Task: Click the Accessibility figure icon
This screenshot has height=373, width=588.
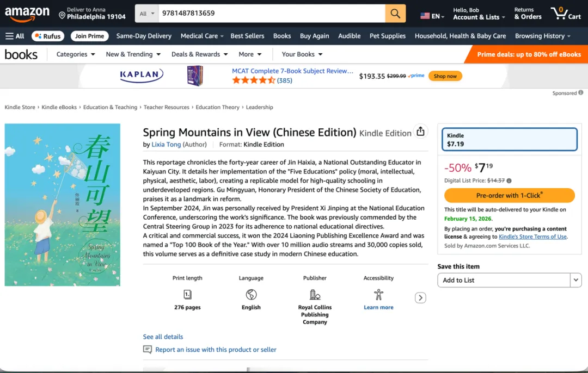Action: (x=378, y=295)
